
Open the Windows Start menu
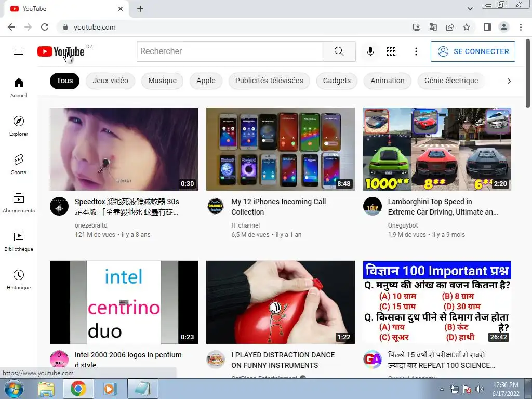click(14, 389)
